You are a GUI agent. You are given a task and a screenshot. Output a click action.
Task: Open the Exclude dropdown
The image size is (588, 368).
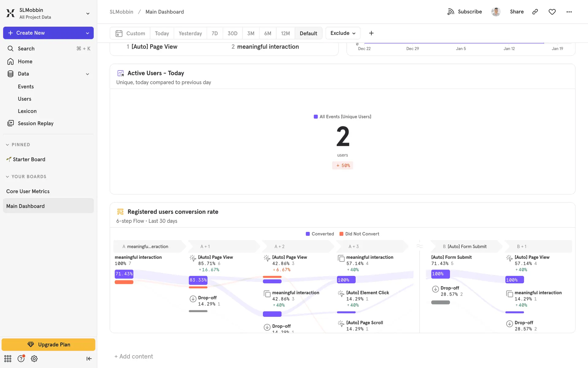(x=343, y=33)
